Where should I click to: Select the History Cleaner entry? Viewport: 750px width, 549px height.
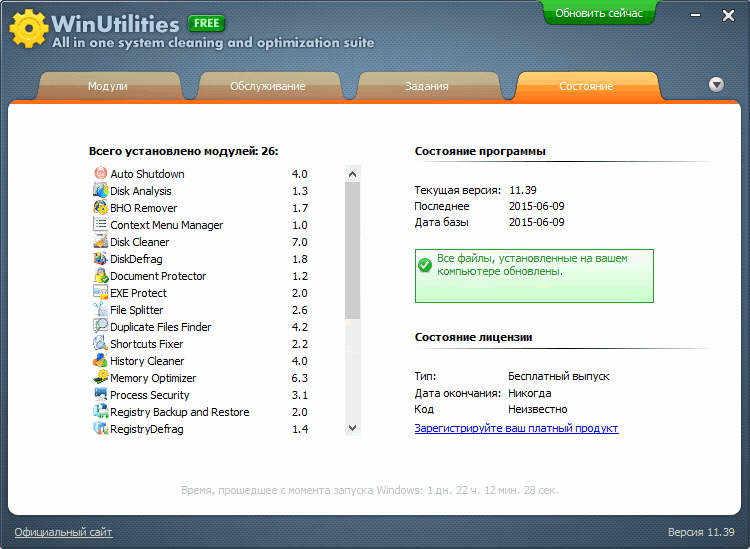pyautogui.click(x=201, y=361)
